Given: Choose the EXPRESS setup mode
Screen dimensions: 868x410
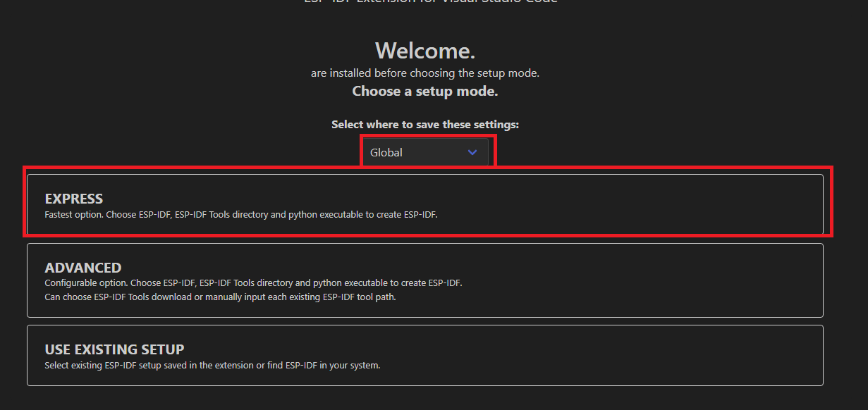Looking at the screenshot, I should coord(425,204).
